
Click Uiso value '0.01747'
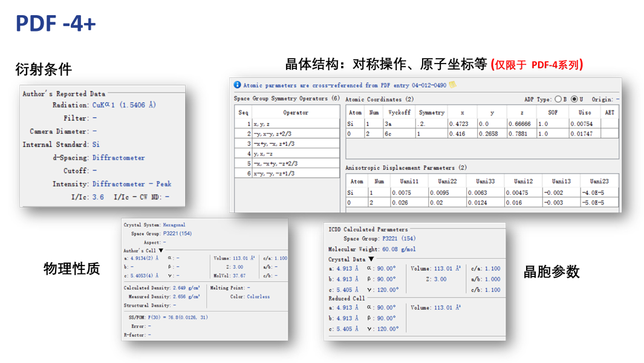point(585,134)
